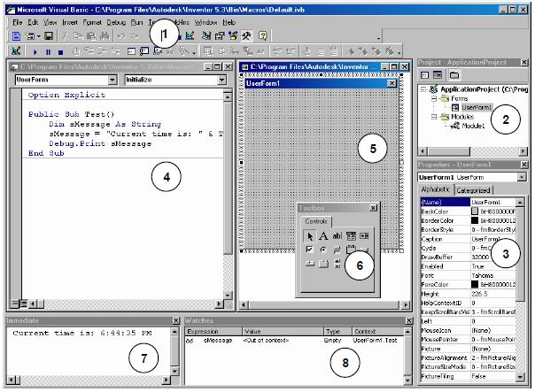
Task: Click the Properties list scrollbar down arrow
Action: click(520, 377)
